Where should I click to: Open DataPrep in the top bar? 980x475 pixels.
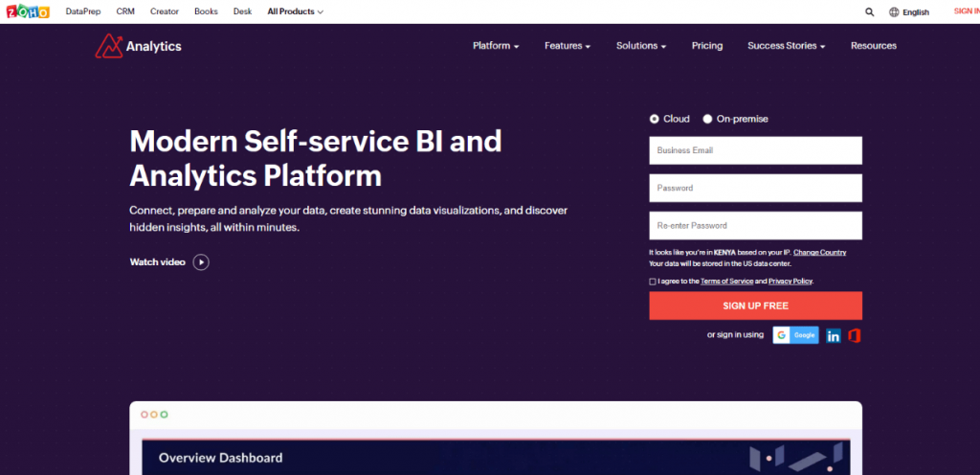(83, 11)
